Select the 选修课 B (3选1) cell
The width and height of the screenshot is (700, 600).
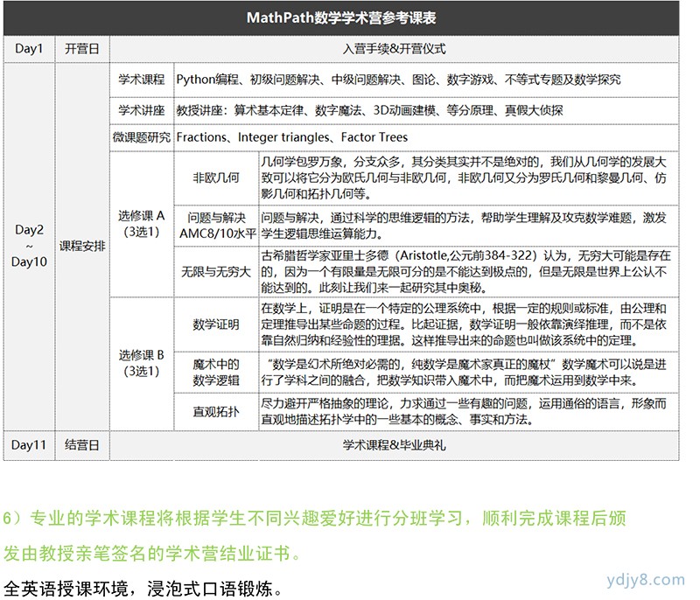pyautogui.click(x=142, y=364)
